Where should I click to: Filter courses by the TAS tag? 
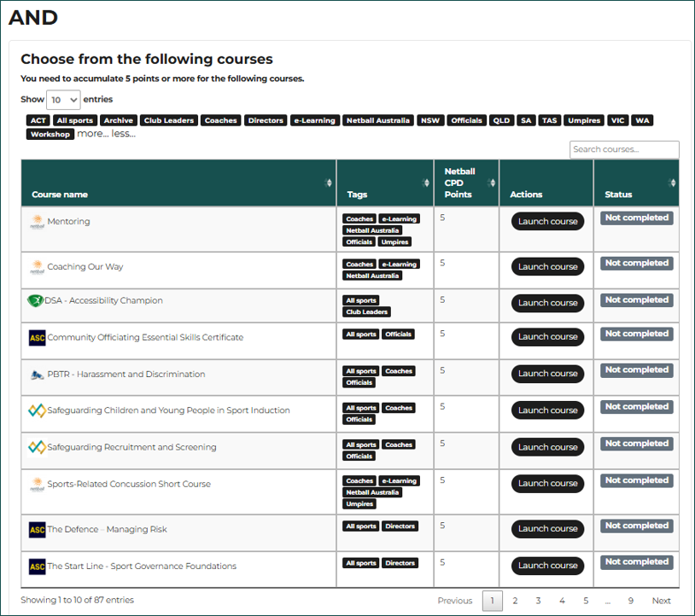pos(550,120)
